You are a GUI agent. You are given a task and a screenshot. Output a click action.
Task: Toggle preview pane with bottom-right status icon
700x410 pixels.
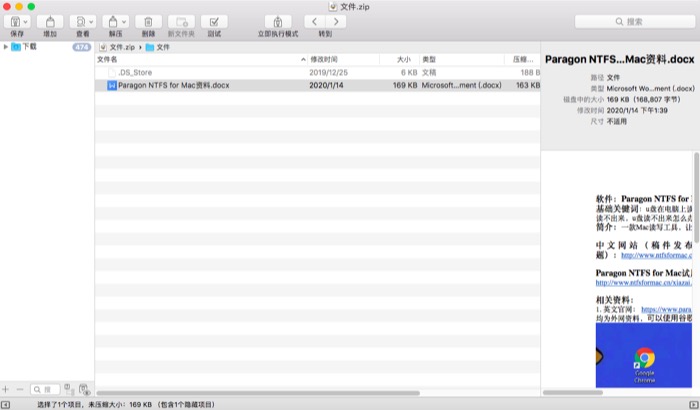[694, 405]
